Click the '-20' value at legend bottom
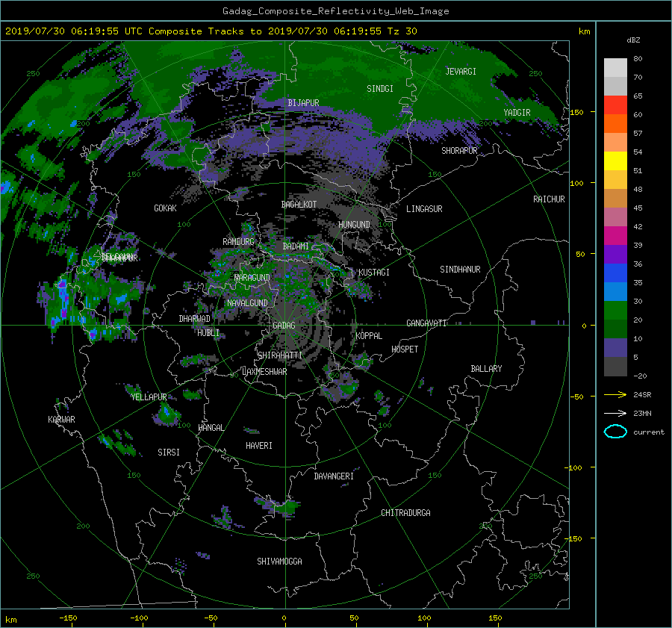672x628 pixels. 640,376
